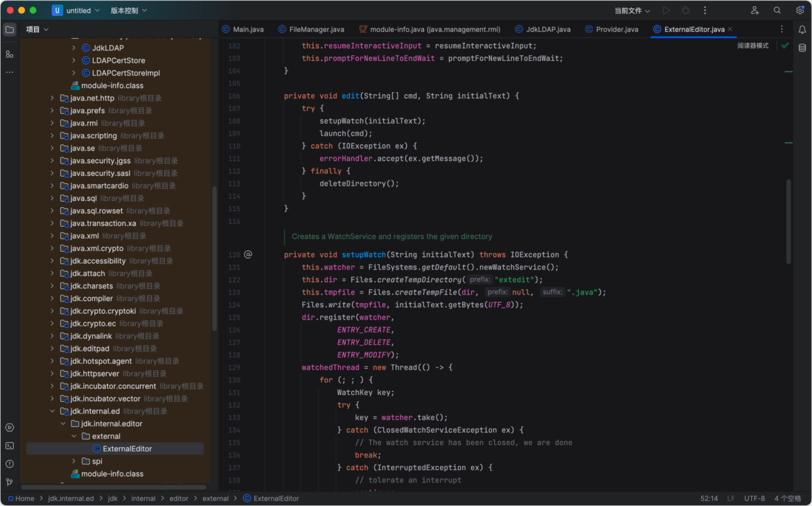Collapse the jdk.internal.editor package
Screen dimensions: 812x506
click(62, 424)
